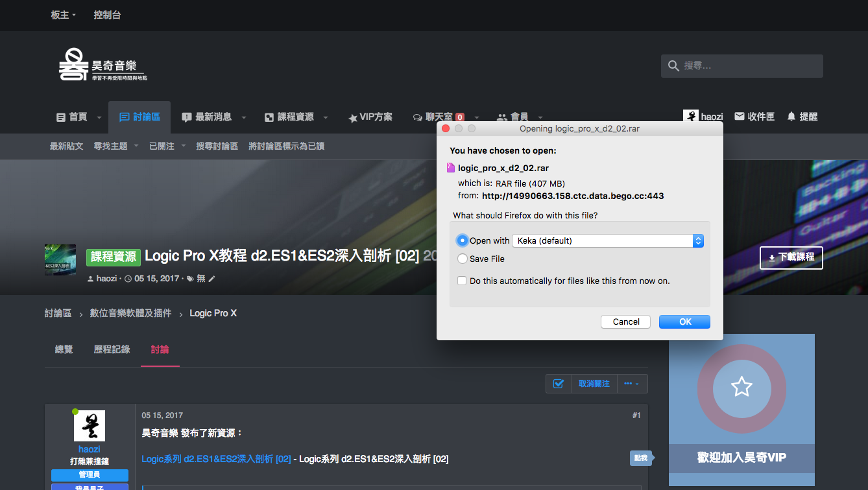Click the 數位音樂軟體及插件 breadcrumb

pos(130,313)
